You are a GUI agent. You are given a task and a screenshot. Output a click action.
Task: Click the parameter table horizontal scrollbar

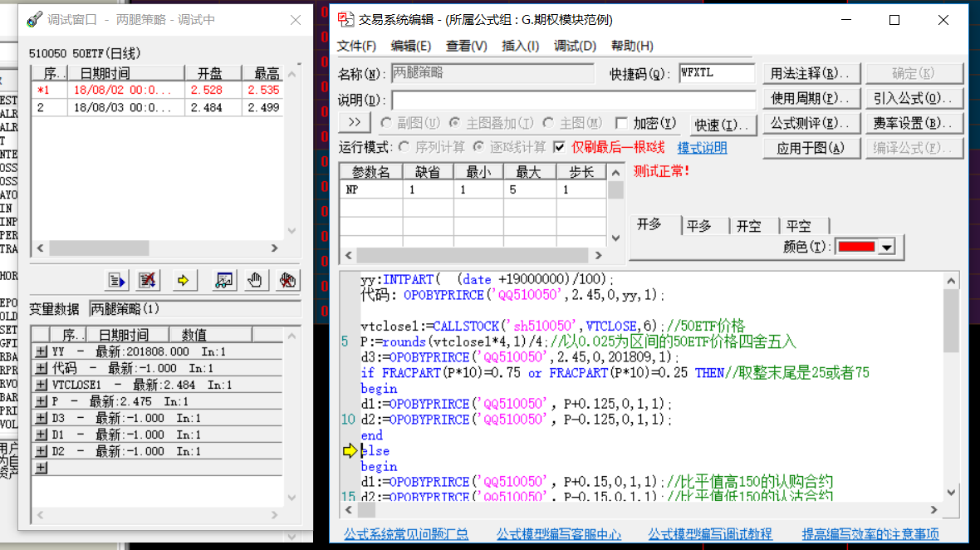pos(473,255)
